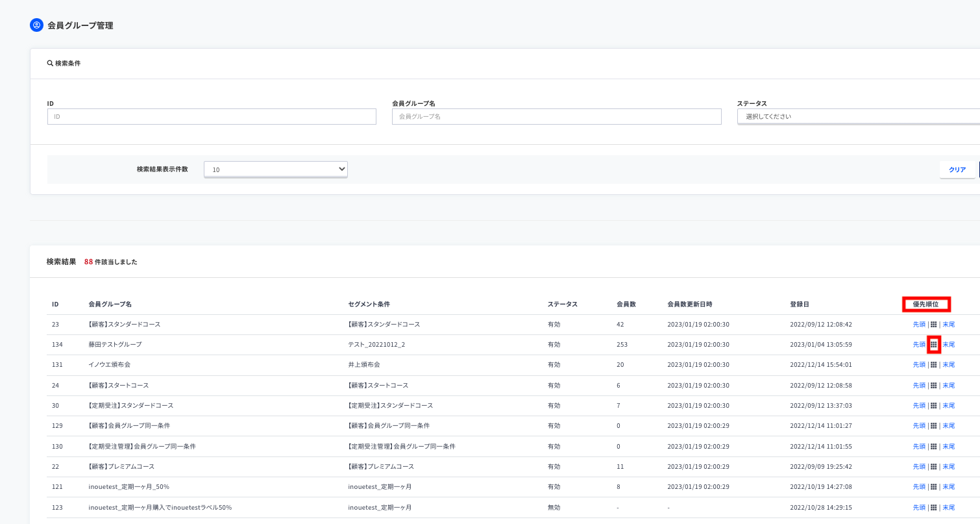Open 検索結果表示件数 dropdown showing 10
Screen dimensions: 980x524
point(276,169)
